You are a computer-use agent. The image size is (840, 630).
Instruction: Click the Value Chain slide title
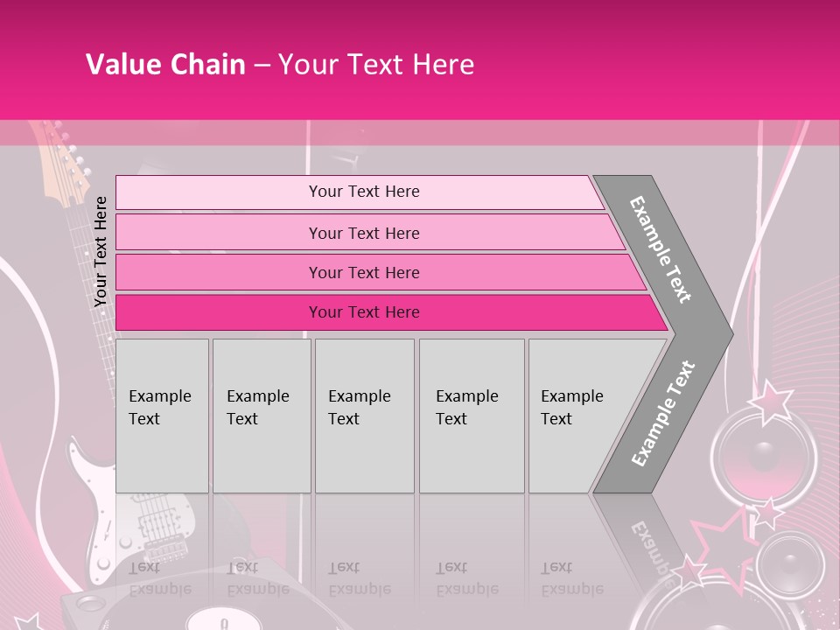click(x=280, y=65)
